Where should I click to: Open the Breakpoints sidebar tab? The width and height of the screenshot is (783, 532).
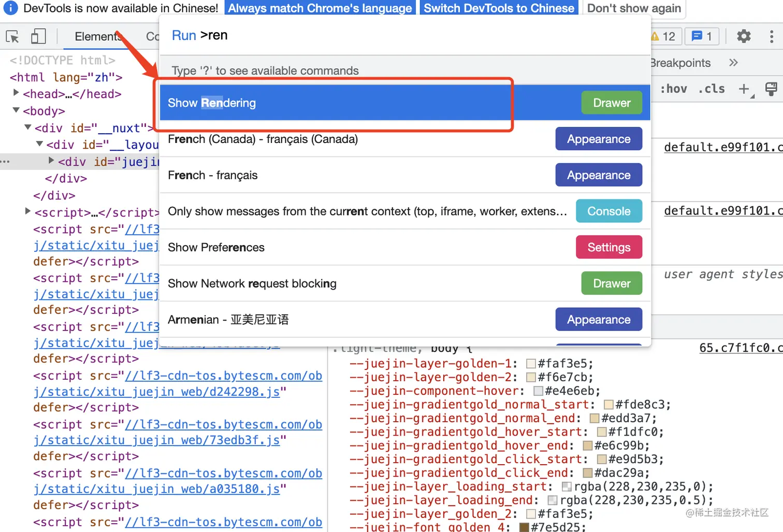coord(680,63)
